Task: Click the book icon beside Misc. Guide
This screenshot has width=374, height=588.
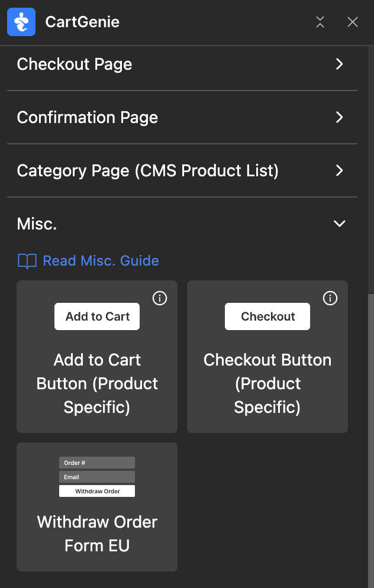Action: click(27, 261)
